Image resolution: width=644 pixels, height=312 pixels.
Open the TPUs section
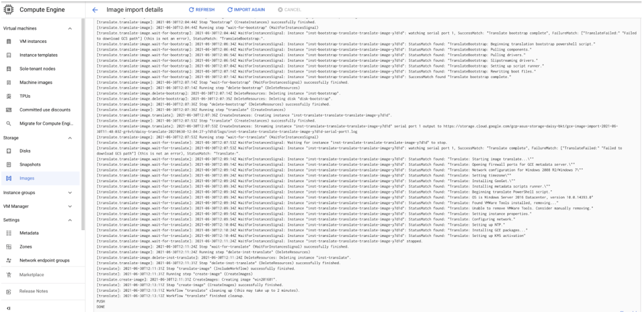tap(26, 96)
